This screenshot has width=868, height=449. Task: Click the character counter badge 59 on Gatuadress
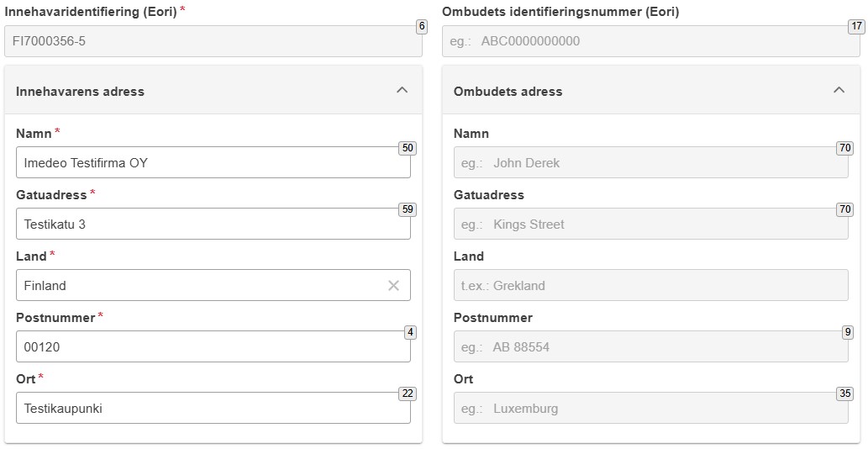click(408, 210)
